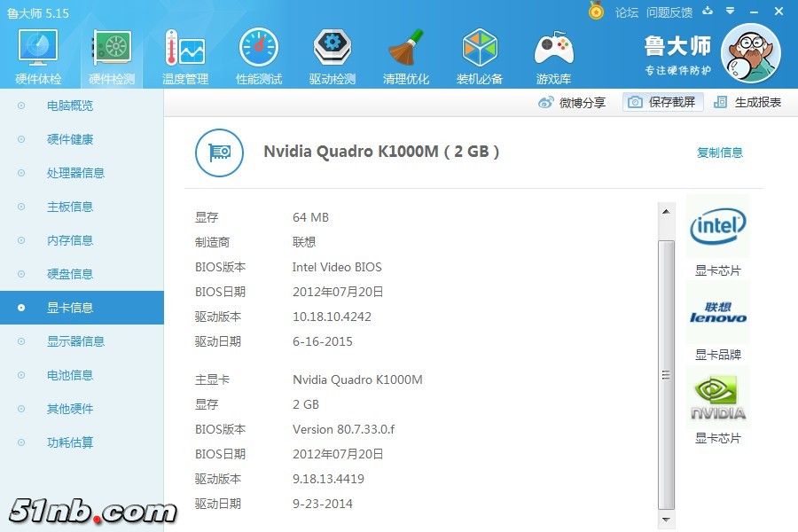Click the NVIDIA 显卡芯片 logo
798x532 pixels.
pos(717,399)
